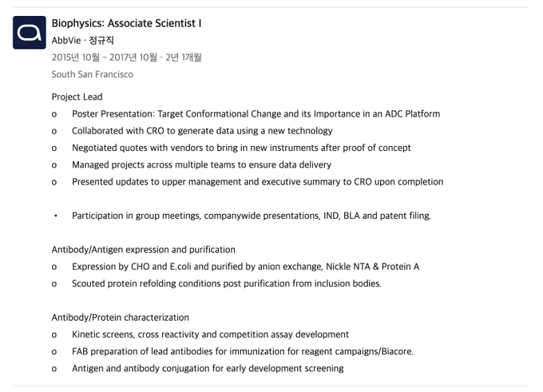This screenshot has width=543, height=392.
Task: Click the Expression by CHO and E.coli line
Action: (x=245, y=267)
